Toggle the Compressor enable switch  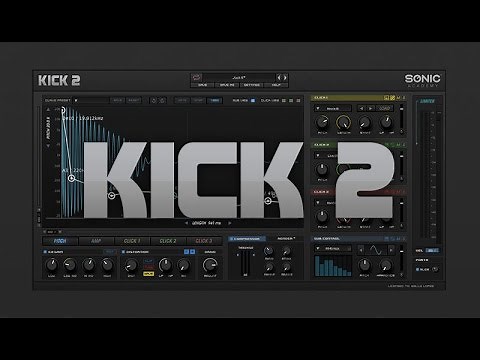[231, 239]
